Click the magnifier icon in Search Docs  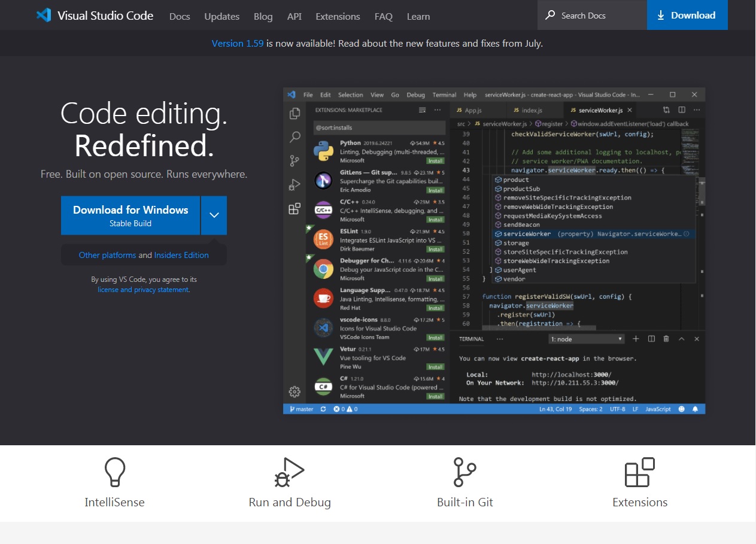pyautogui.click(x=549, y=16)
